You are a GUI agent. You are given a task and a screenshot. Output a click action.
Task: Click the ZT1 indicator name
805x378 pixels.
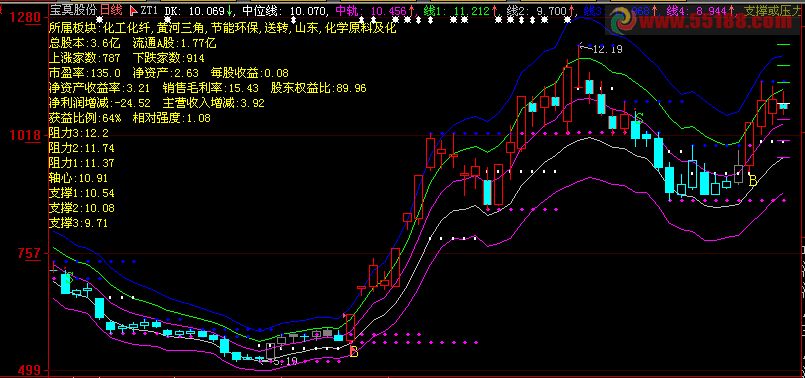tap(149, 10)
